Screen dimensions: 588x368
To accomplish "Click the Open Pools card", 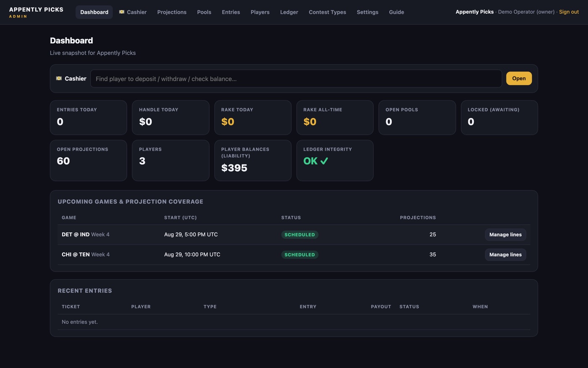I will pos(417,117).
